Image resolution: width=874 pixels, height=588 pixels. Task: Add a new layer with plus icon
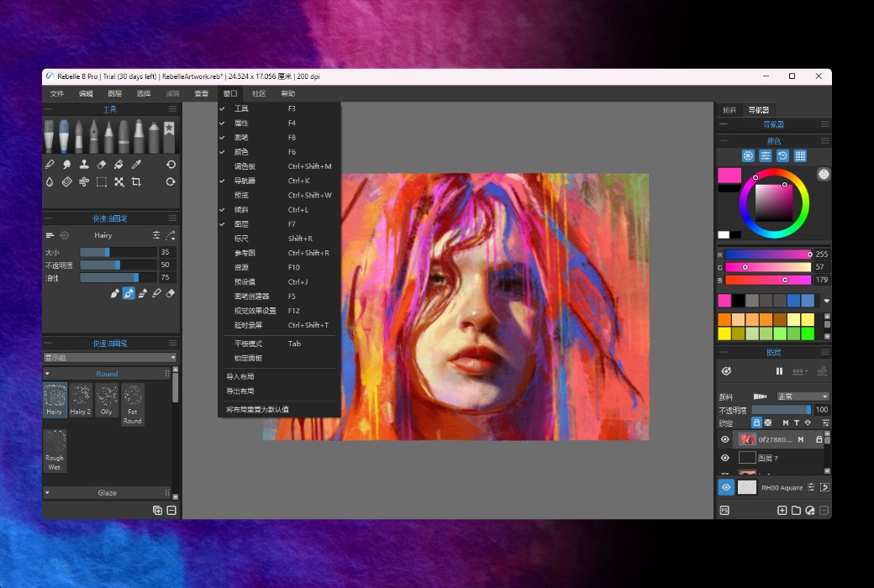[782, 510]
